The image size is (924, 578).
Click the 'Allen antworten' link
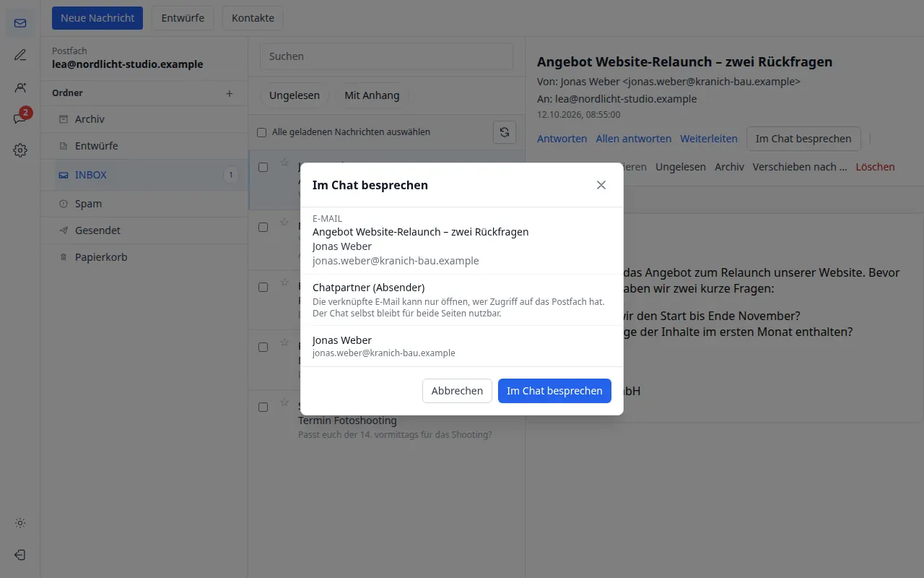(x=634, y=139)
